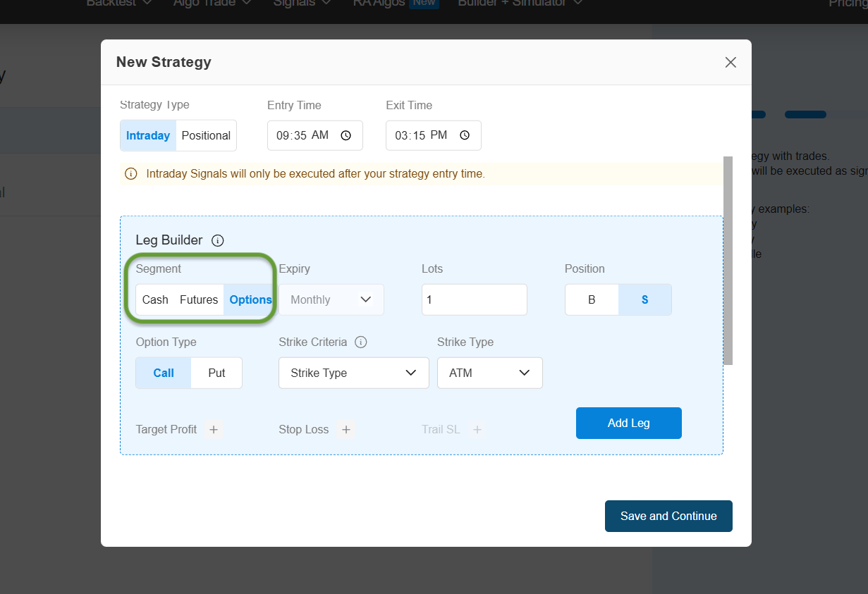Open the Strike Criteria dropdown
The width and height of the screenshot is (868, 594).
point(354,373)
